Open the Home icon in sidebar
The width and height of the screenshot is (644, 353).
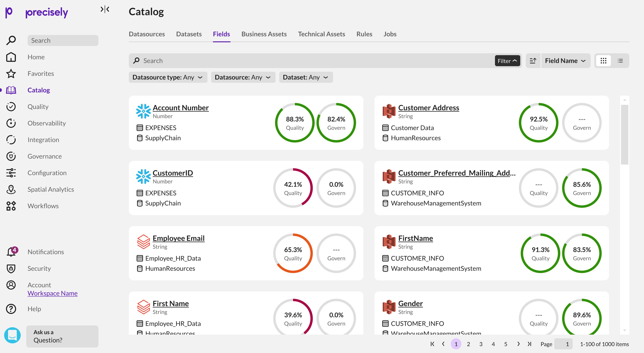click(x=11, y=57)
